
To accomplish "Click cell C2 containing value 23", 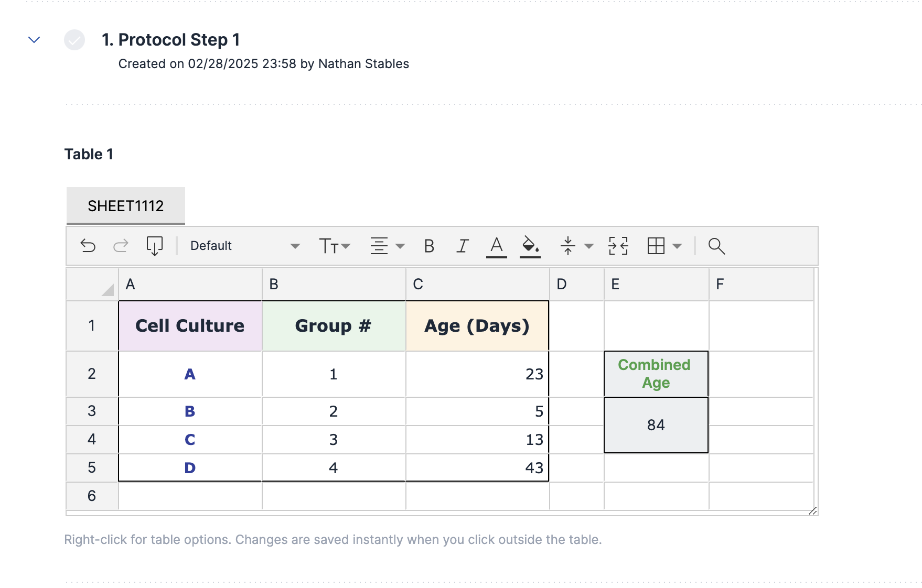I will pyautogui.click(x=476, y=374).
